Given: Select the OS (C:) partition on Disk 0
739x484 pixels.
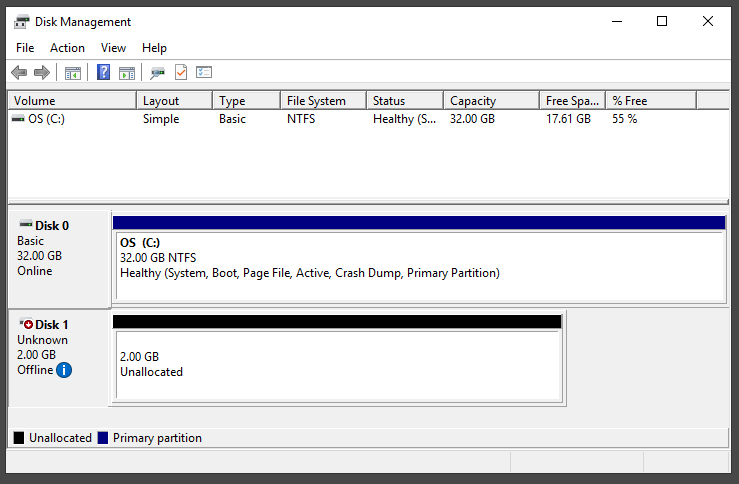Looking at the screenshot, I should click(418, 265).
